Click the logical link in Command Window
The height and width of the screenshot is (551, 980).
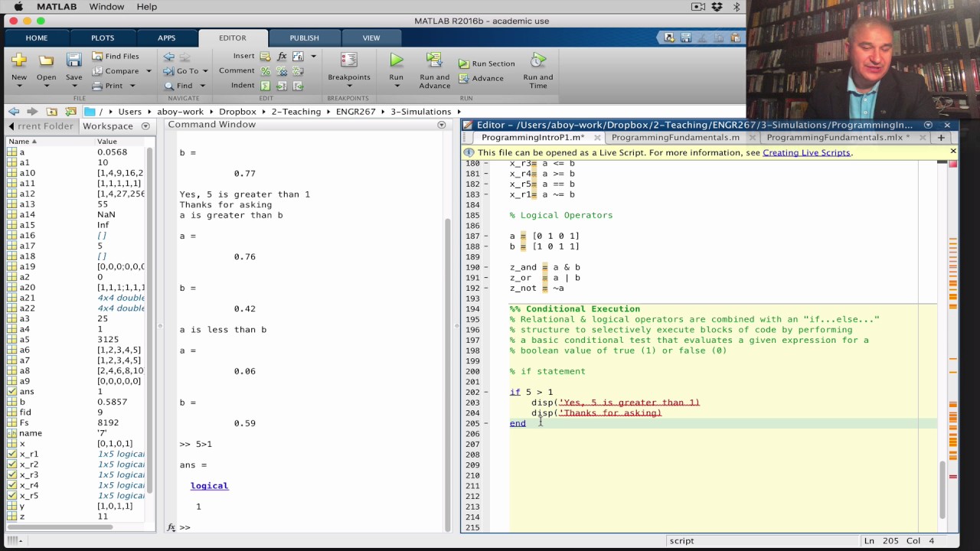[x=209, y=486]
